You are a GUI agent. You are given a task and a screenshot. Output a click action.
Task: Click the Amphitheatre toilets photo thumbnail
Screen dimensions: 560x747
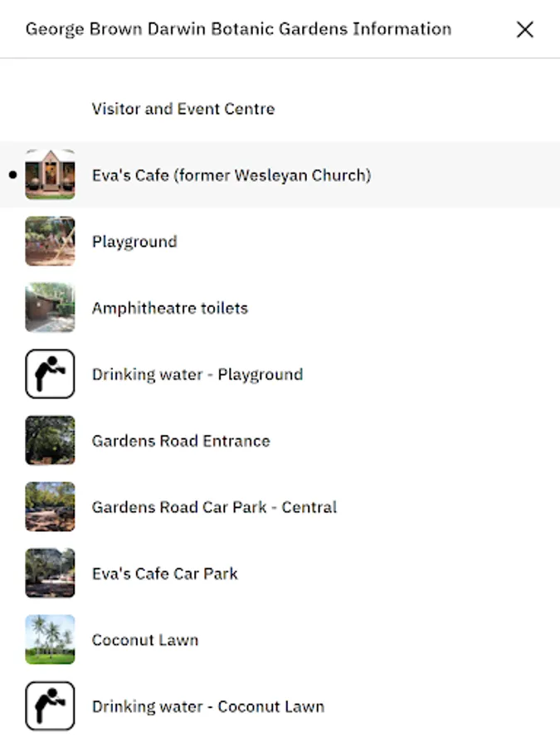pos(50,308)
